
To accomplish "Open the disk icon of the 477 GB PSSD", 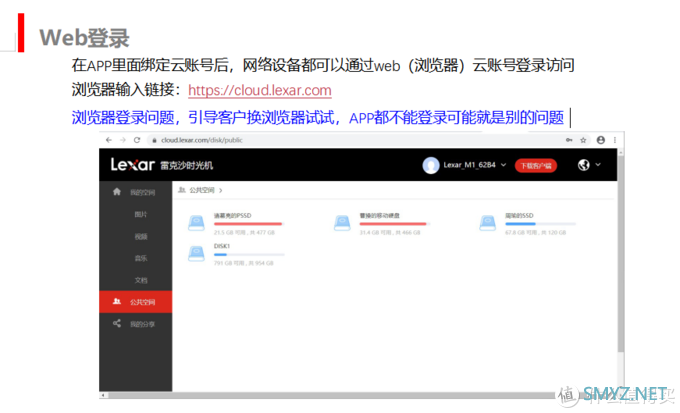I will click(x=196, y=223).
